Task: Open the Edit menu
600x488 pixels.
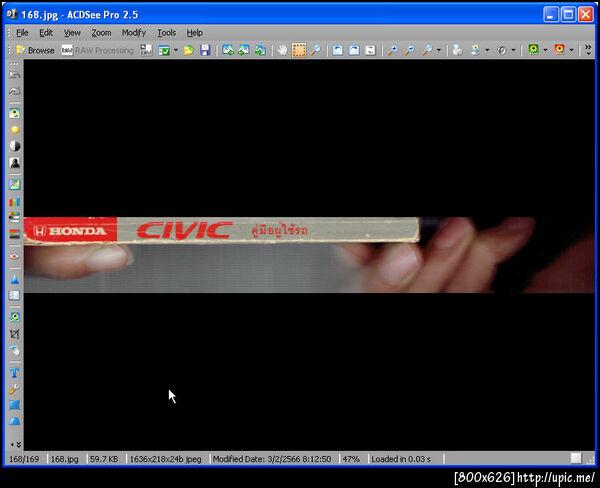Action: click(x=46, y=33)
